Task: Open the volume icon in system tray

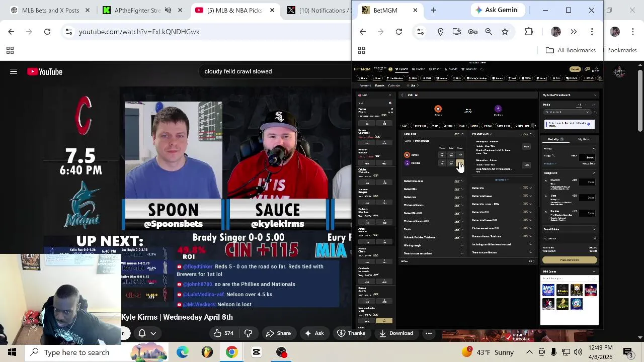Action: tap(578, 352)
